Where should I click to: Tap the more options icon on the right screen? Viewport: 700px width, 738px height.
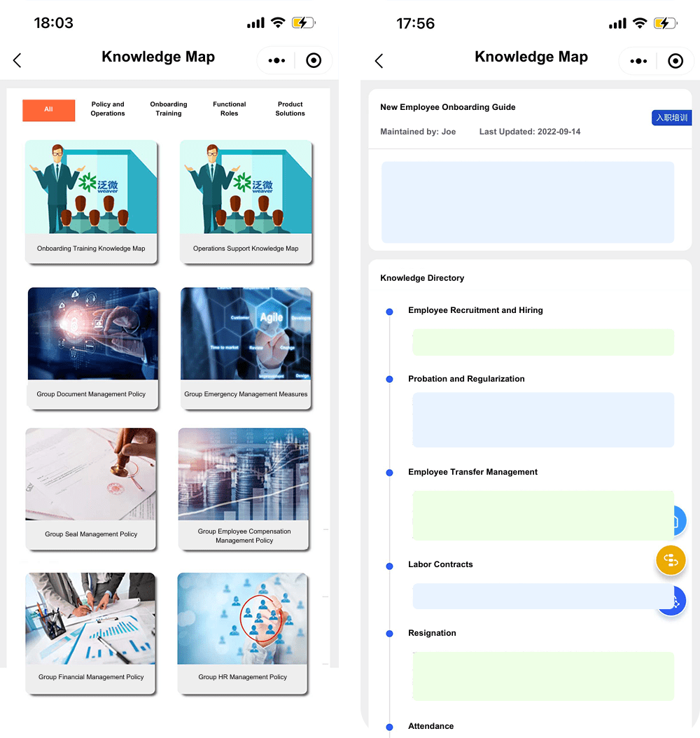click(x=638, y=61)
